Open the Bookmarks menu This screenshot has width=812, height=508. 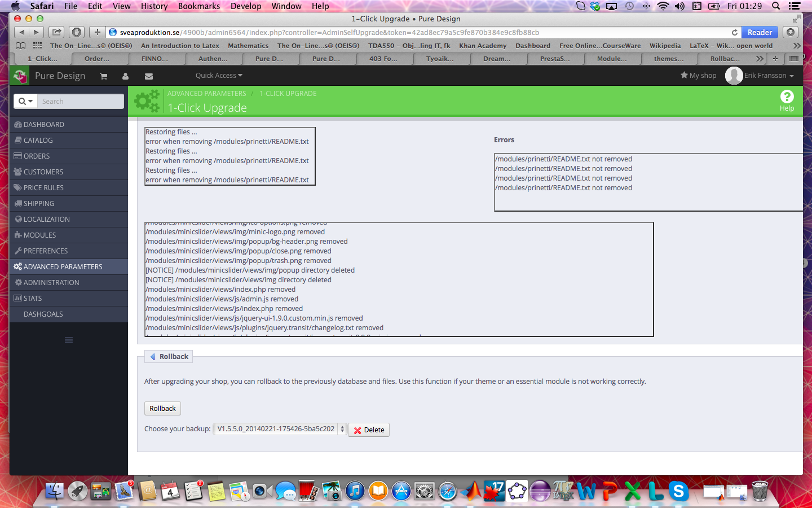199,6
